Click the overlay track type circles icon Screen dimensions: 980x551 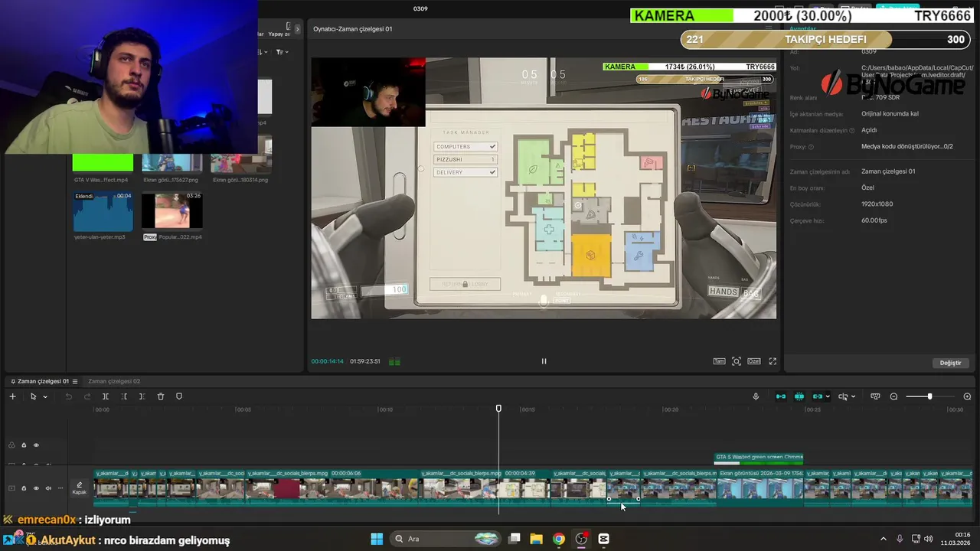pos(11,445)
